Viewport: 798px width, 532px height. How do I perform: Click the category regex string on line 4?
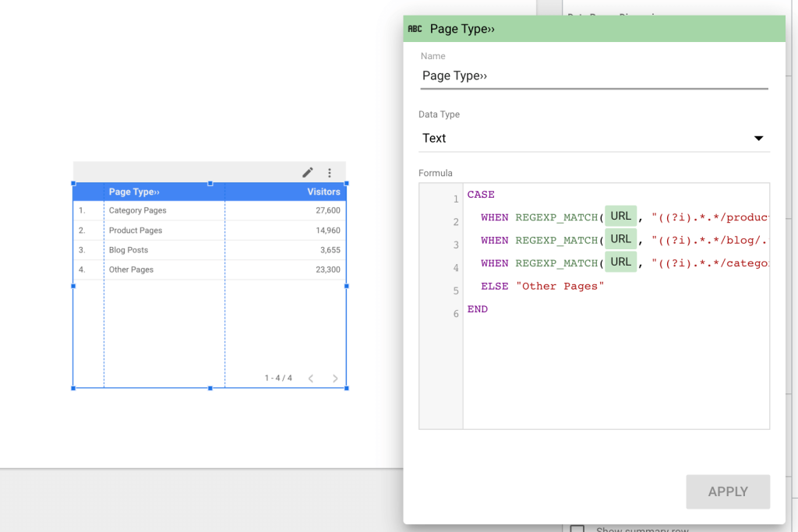click(709, 263)
